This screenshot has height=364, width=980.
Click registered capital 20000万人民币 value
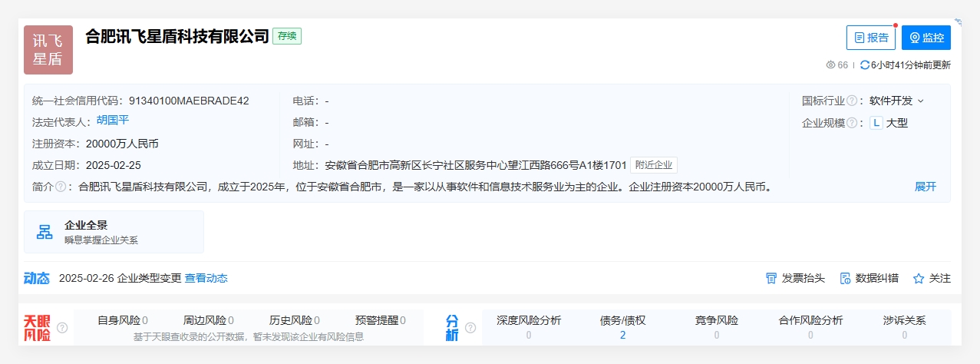122,144
